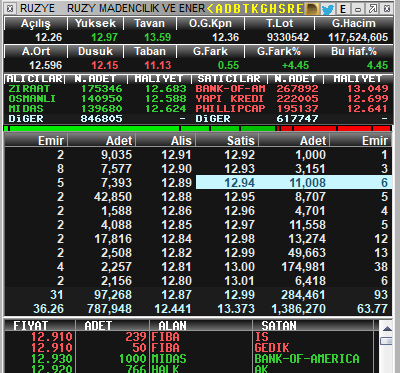Click the HALK buyer trade entry

click(x=165, y=369)
